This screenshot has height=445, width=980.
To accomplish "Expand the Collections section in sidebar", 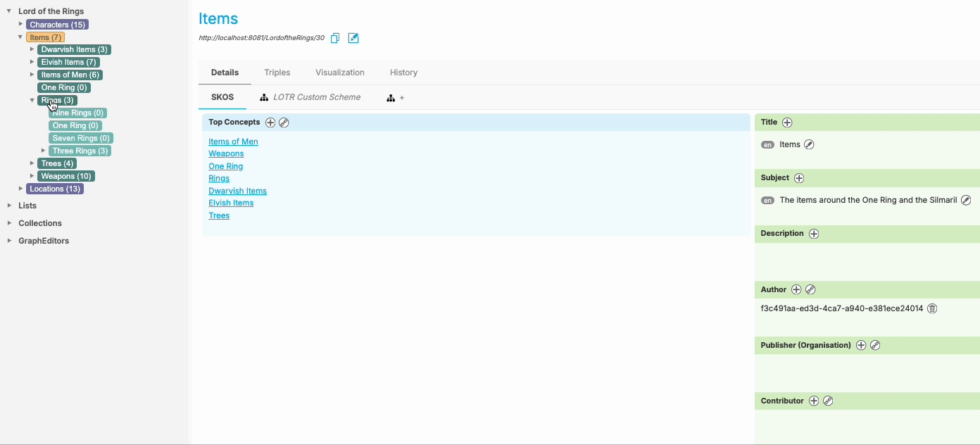I will (9, 223).
